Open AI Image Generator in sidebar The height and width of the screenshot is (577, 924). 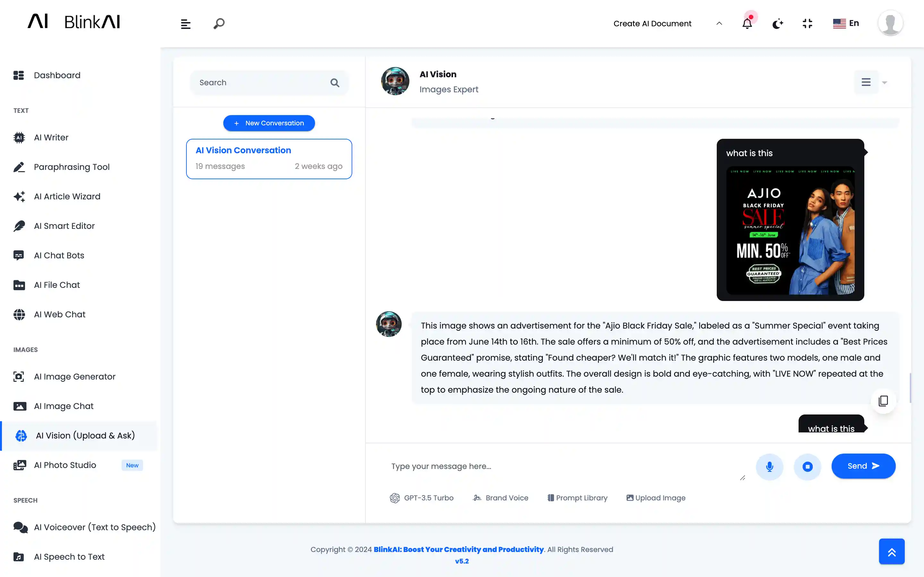(74, 377)
